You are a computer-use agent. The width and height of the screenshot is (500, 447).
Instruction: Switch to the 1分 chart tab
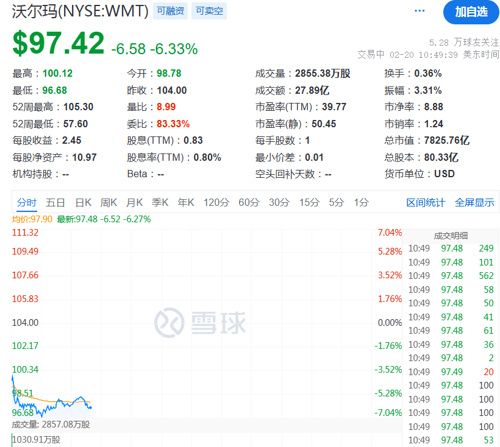(x=361, y=202)
